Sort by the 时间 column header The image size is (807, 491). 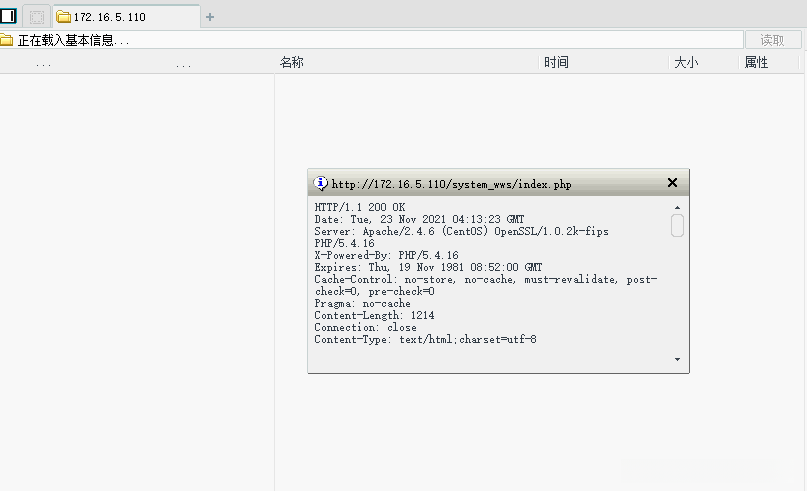click(x=556, y=62)
